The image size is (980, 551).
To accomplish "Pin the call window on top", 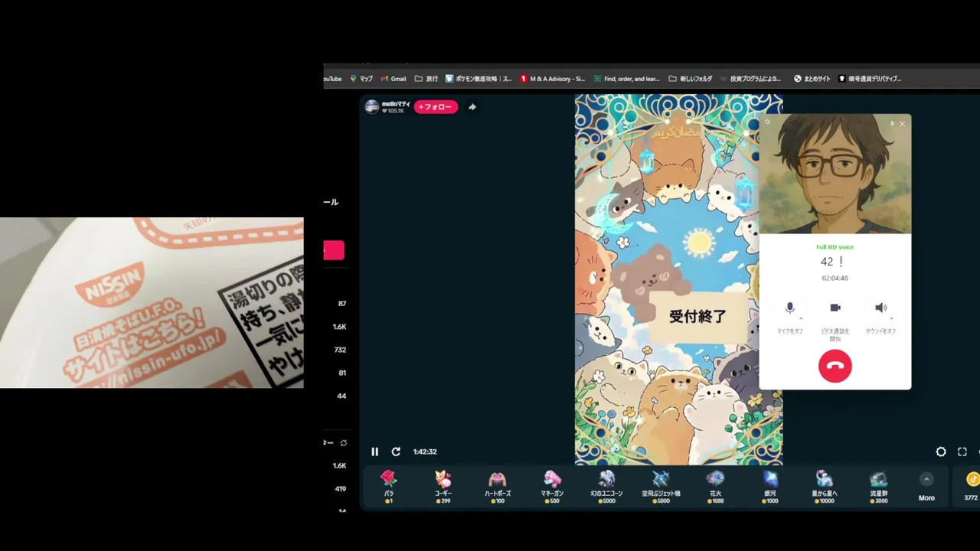I will (891, 123).
